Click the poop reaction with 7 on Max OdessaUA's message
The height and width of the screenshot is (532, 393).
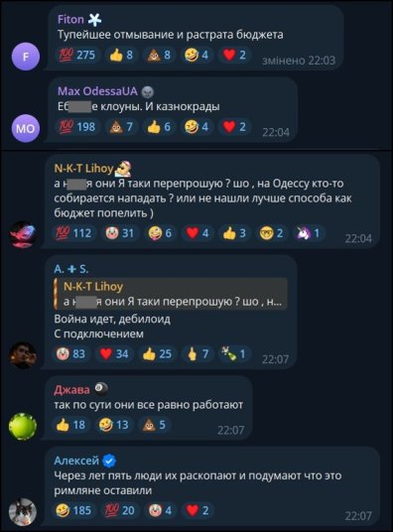(x=121, y=127)
